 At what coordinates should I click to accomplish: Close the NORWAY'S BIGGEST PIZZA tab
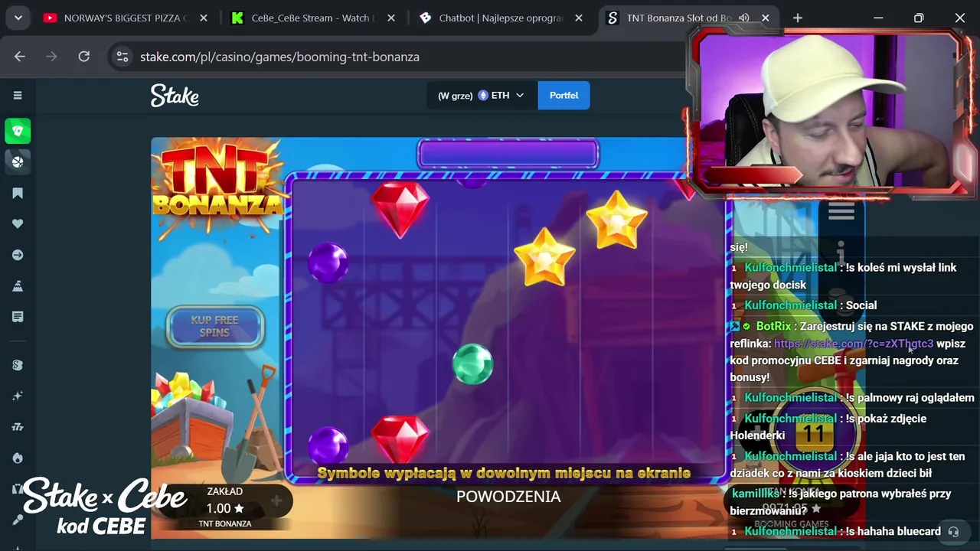pyautogui.click(x=203, y=18)
